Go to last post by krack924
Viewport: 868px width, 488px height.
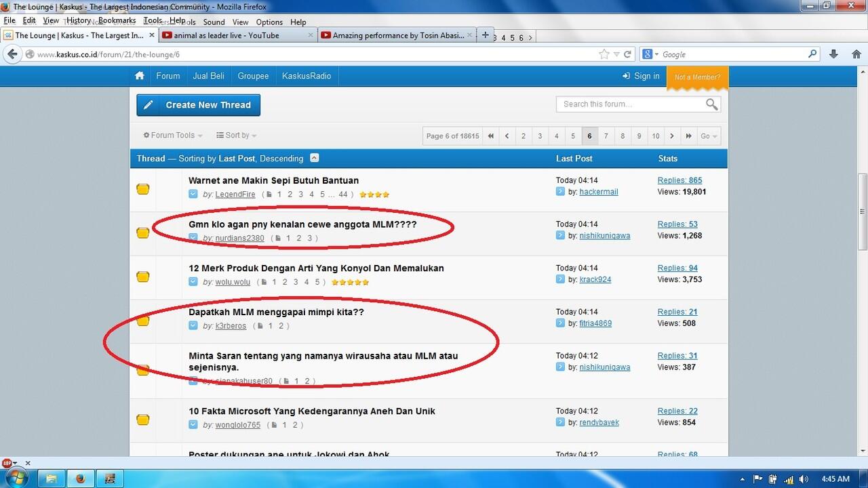(560, 279)
